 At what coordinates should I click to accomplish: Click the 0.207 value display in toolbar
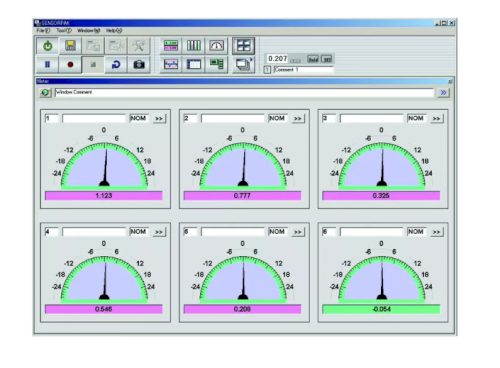tap(277, 59)
